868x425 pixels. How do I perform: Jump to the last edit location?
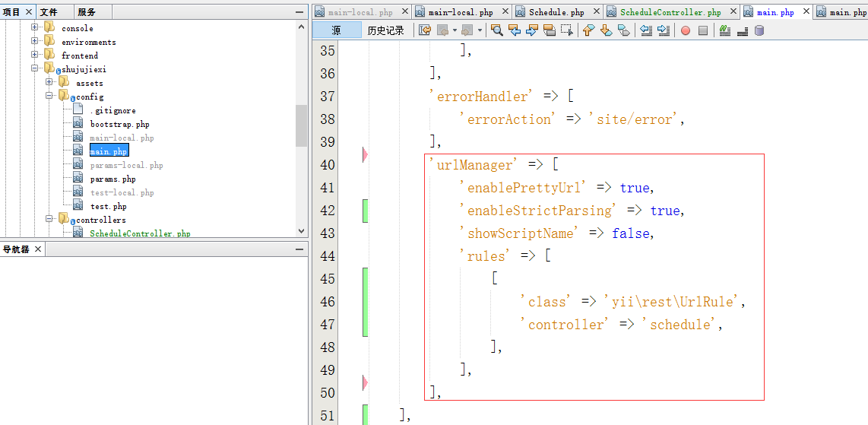(x=425, y=30)
